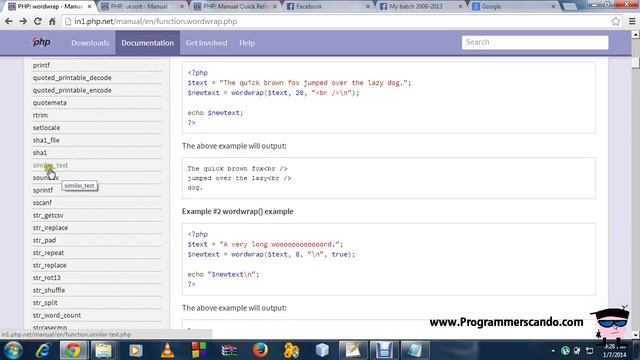Image resolution: width=640 pixels, height=360 pixels.
Task: Open the str_repeat function link
Action: pos(49,253)
